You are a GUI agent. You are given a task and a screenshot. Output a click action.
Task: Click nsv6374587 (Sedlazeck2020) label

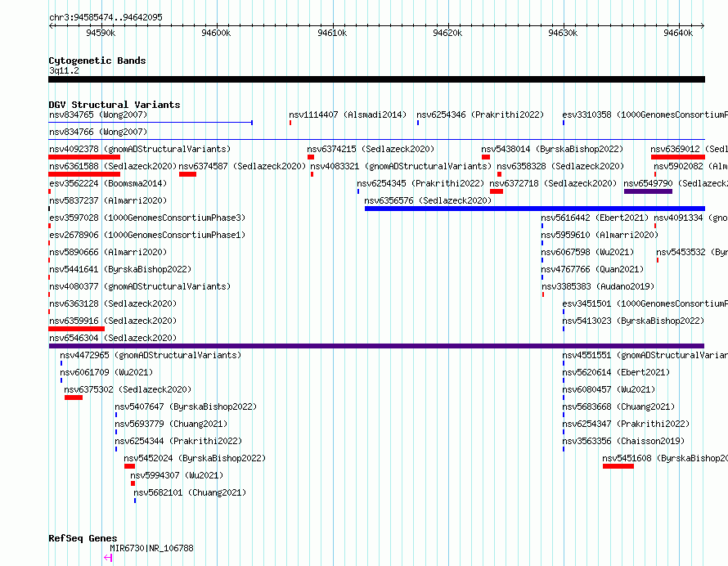click(x=242, y=166)
